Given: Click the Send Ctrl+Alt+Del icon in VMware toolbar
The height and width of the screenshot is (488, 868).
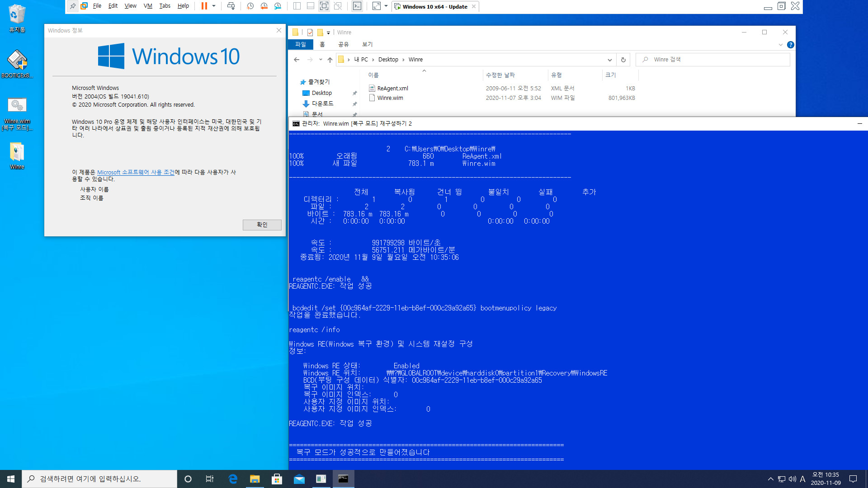Looking at the screenshot, I should [x=231, y=6].
